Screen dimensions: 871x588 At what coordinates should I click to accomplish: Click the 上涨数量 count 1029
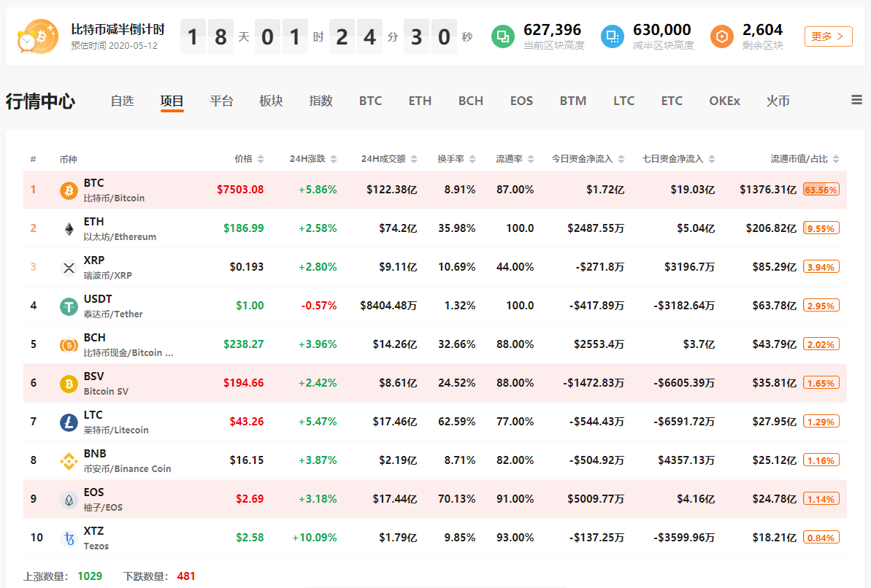(x=89, y=576)
